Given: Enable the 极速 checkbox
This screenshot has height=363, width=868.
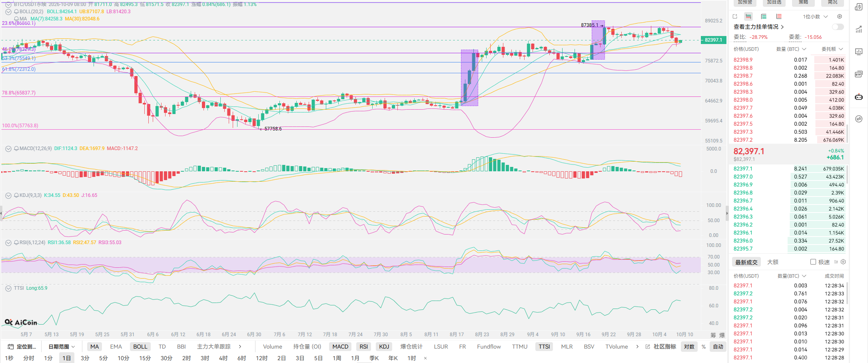Looking at the screenshot, I should pyautogui.click(x=813, y=262).
